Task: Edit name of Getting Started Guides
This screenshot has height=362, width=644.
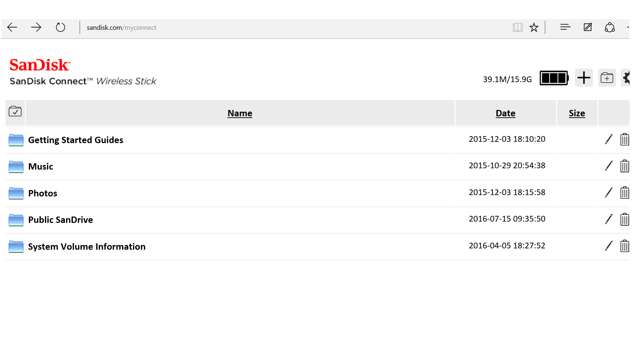Action: pyautogui.click(x=608, y=139)
